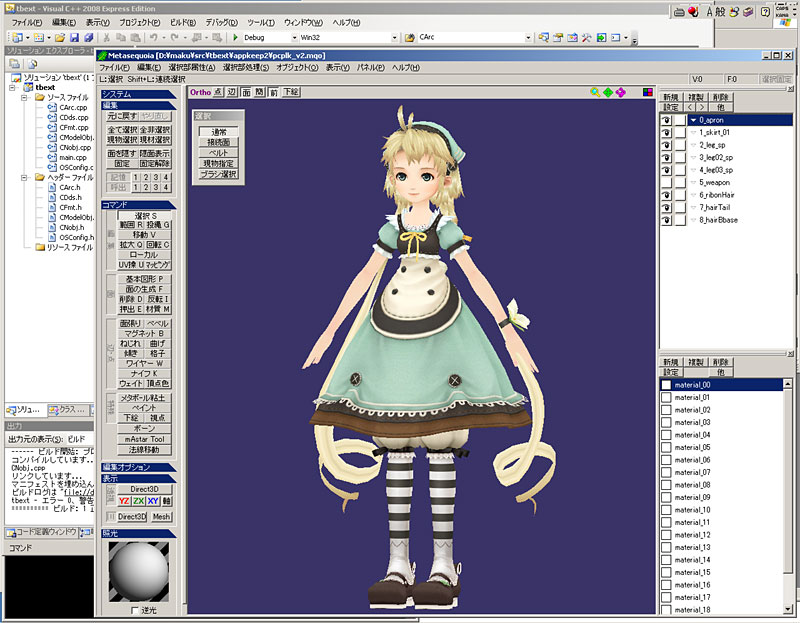
Task: Click the green pan view icon
Action: pyautogui.click(x=608, y=92)
